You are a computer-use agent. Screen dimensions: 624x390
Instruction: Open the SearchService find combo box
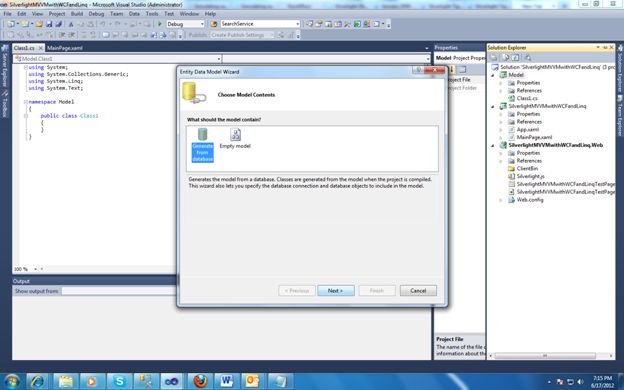[260, 24]
